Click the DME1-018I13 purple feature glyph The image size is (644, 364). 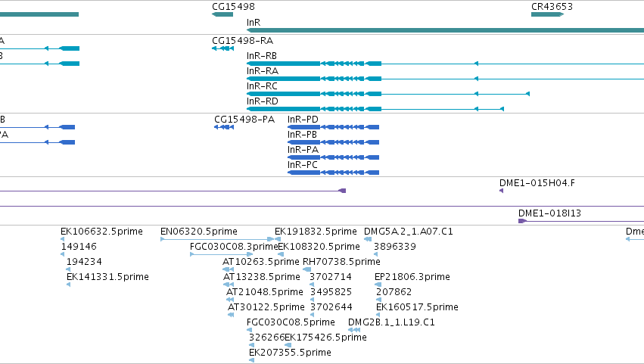580,221
